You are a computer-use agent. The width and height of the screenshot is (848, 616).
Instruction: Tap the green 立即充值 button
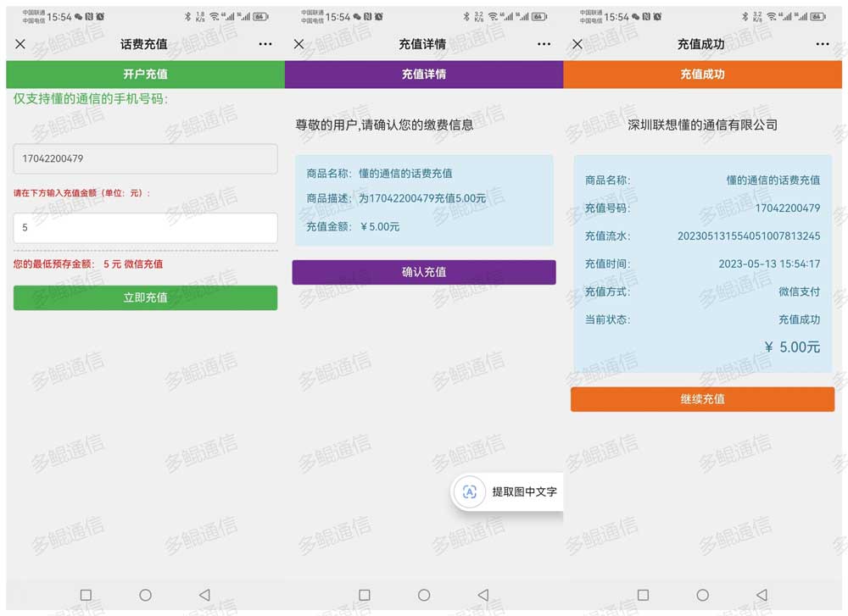click(x=146, y=297)
